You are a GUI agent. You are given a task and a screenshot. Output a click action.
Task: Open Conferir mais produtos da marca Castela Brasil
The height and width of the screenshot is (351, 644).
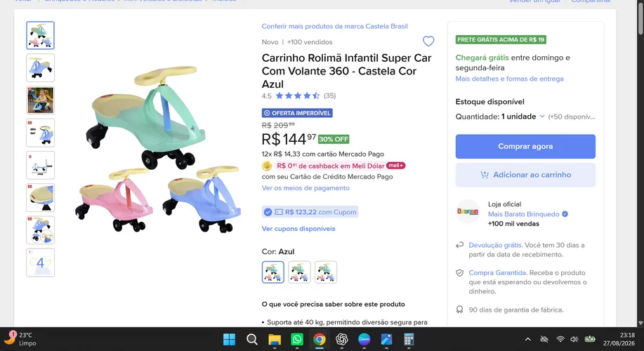pyautogui.click(x=335, y=26)
